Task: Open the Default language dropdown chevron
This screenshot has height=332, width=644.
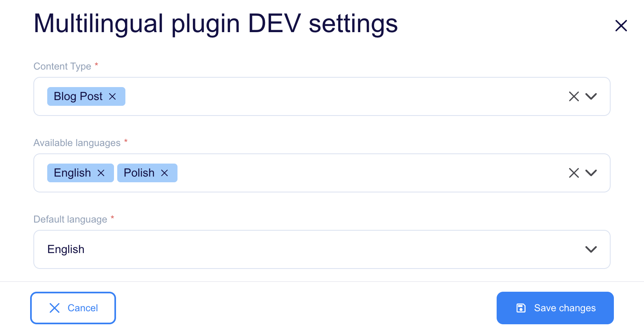Action: [x=591, y=249]
